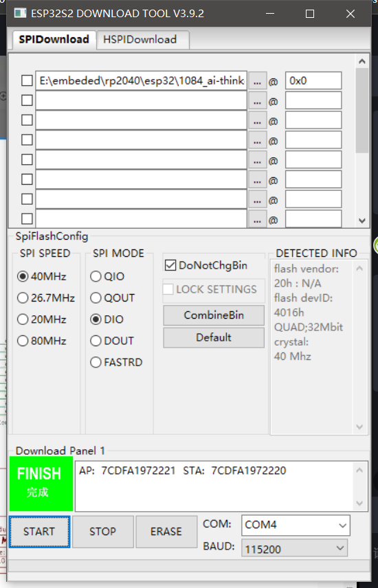The width and height of the screenshot is (378, 588).
Task: Select the 20MHz SPI speed
Action: (42, 319)
